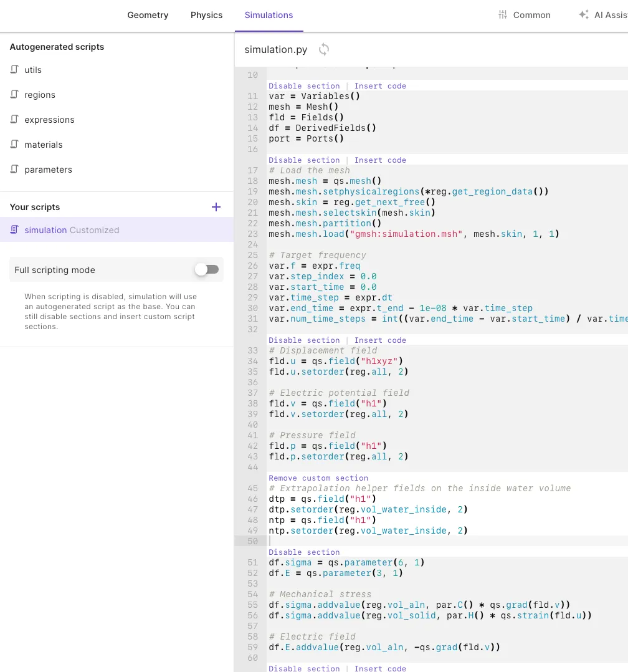Disable section above df.sigma parameter
Image resolution: width=628 pixels, height=672 pixels.
click(x=304, y=552)
